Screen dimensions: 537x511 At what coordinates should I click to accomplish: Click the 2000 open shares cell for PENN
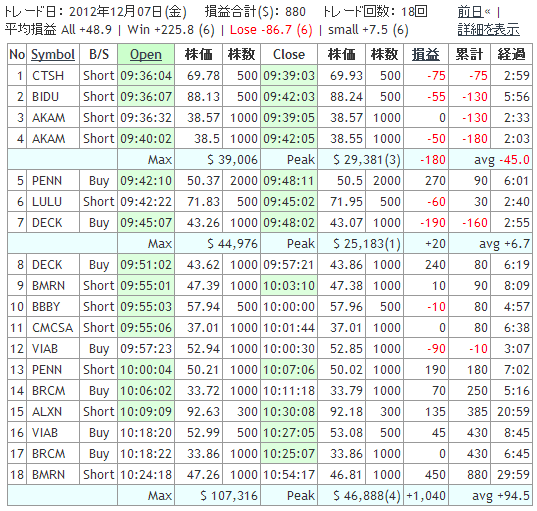[244, 181]
